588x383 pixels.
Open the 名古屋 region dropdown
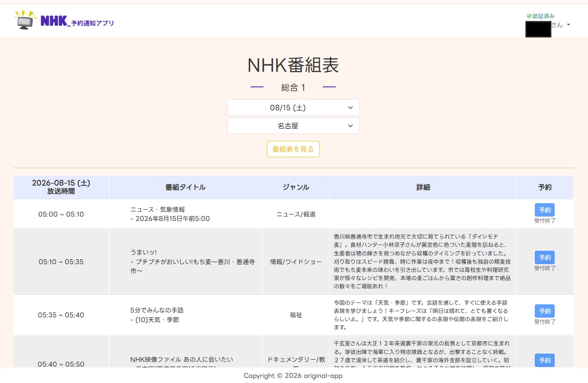tap(293, 126)
